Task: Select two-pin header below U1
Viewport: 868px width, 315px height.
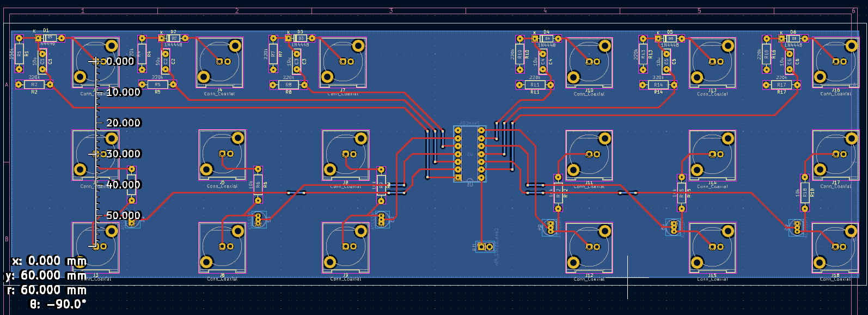Action: pyautogui.click(x=485, y=247)
